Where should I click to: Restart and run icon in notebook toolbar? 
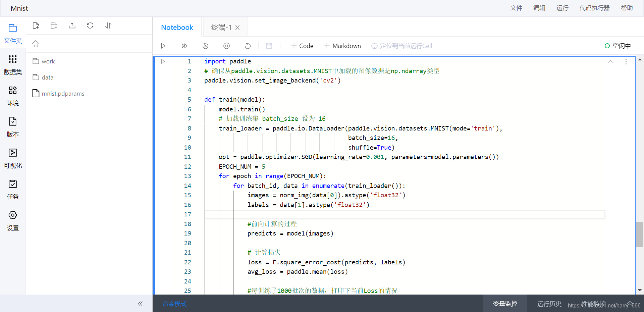[x=206, y=46]
